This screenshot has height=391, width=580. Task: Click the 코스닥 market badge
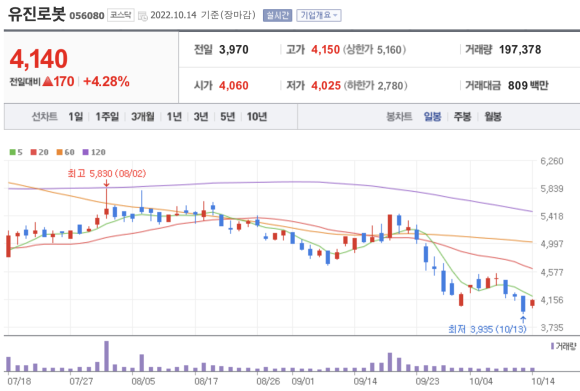click(x=121, y=15)
